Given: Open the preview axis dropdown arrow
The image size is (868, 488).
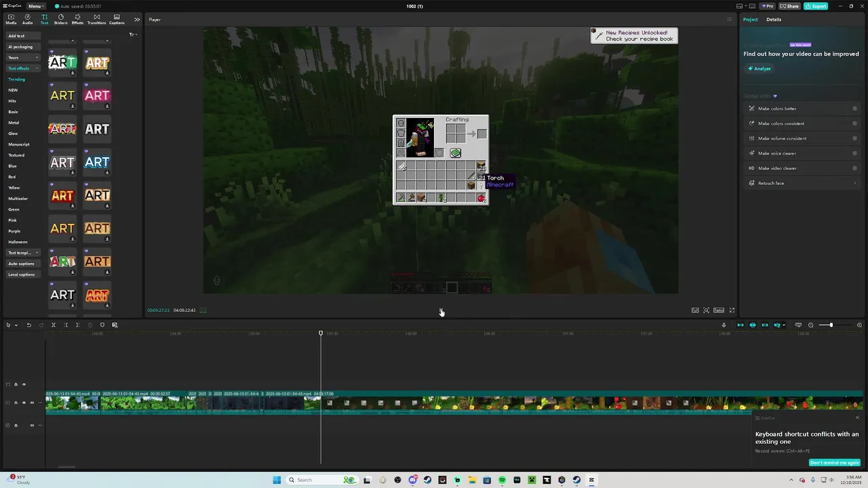Looking at the screenshot, I should pos(784,325).
